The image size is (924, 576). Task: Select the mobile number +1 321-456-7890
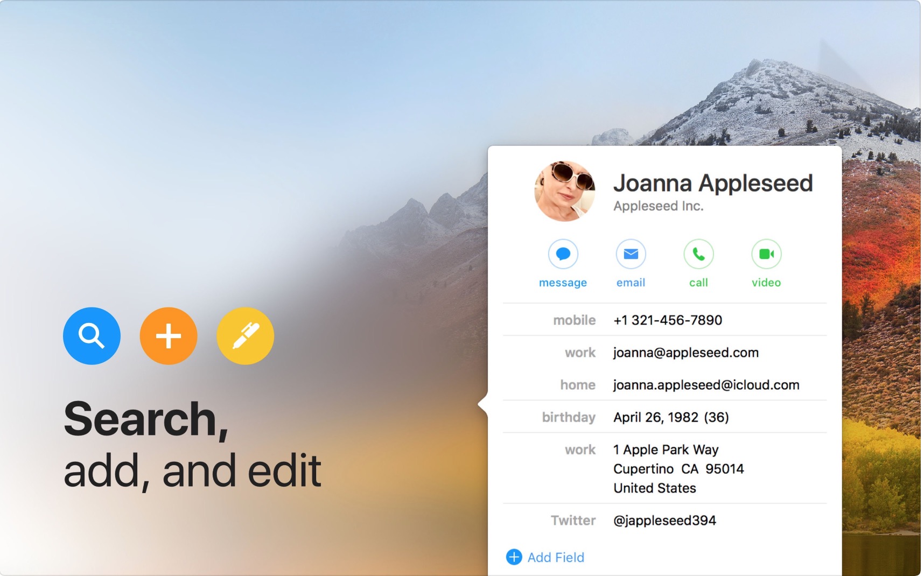pos(668,320)
